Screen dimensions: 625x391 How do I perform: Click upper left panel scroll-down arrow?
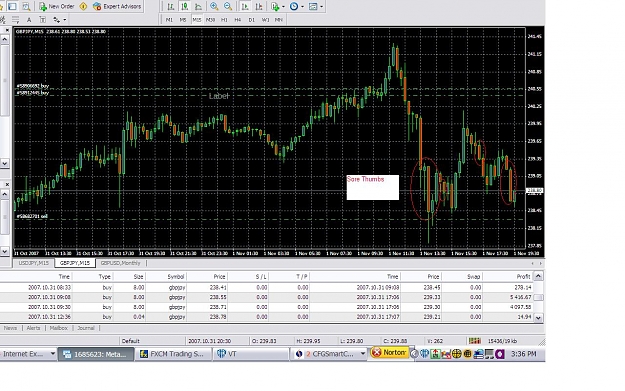tap(5, 163)
